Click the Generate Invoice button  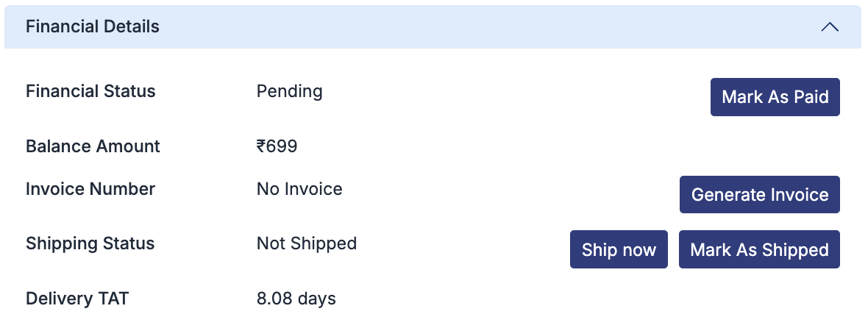(x=759, y=195)
